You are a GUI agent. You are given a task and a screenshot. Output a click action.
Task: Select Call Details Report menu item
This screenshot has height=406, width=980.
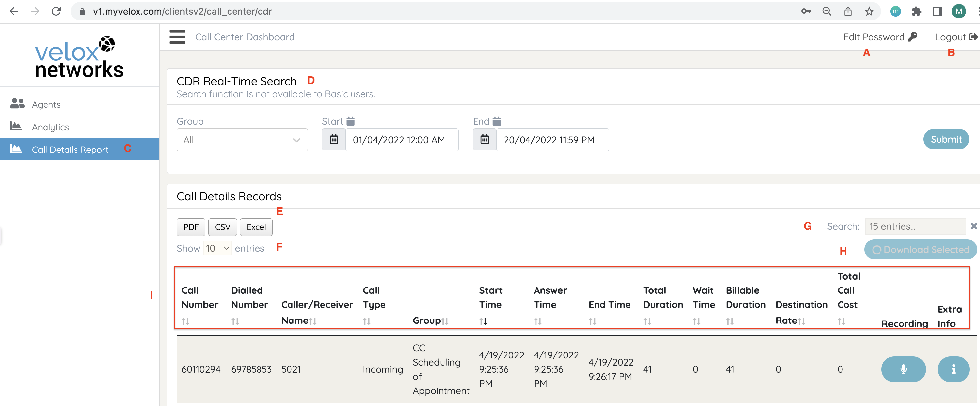pyautogui.click(x=70, y=149)
